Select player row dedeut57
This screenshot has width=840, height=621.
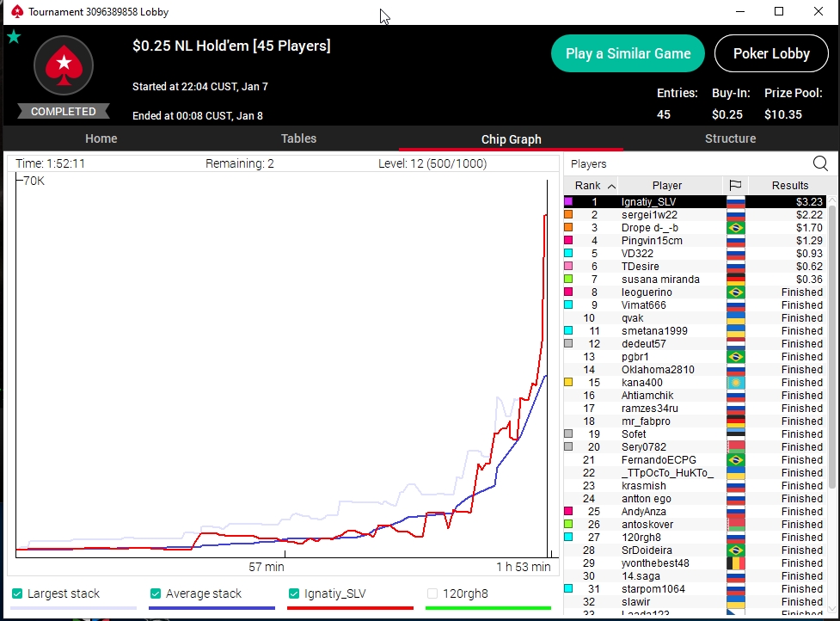[695, 343]
